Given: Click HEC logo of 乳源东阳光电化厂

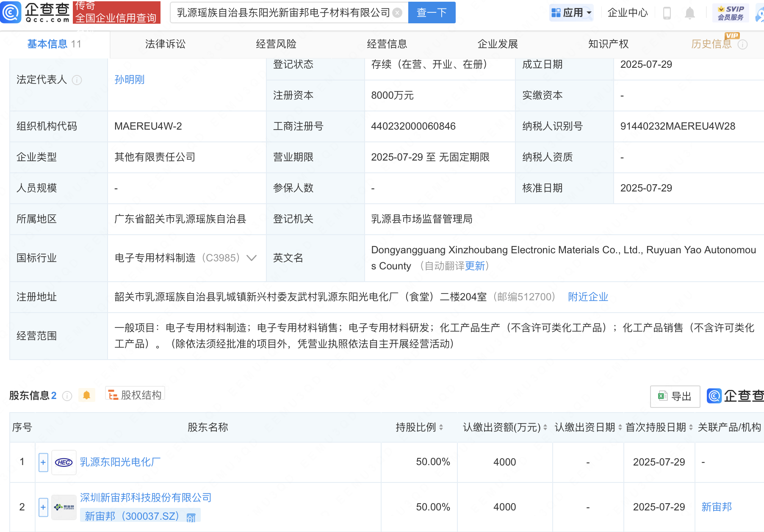Looking at the screenshot, I should point(64,463).
